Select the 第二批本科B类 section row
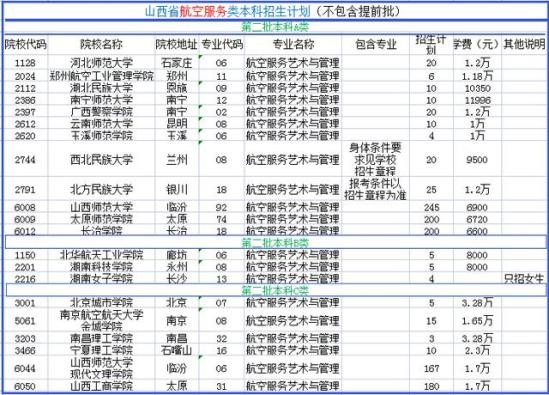Viewport: 549px width, 395px height. point(275,242)
